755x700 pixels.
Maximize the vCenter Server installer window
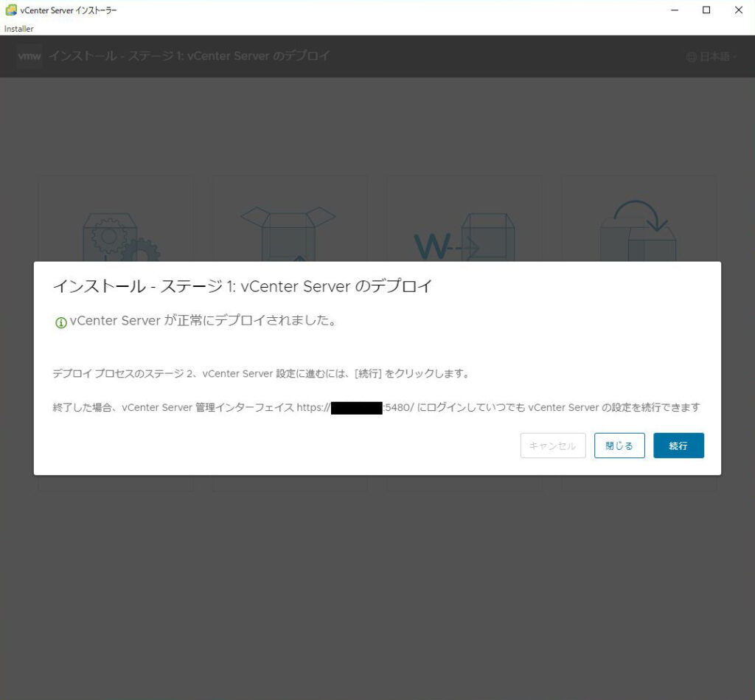(x=706, y=10)
